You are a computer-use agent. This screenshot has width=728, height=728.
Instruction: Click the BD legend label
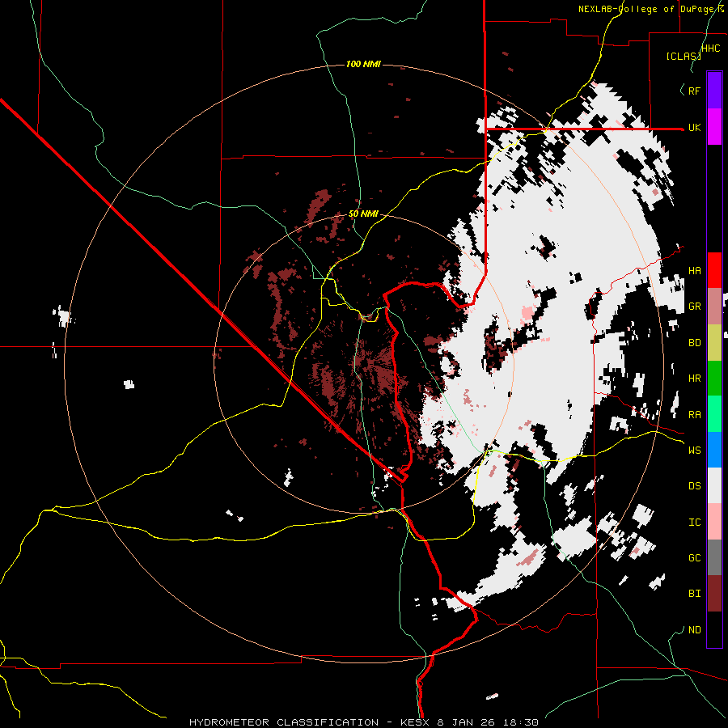(x=694, y=343)
